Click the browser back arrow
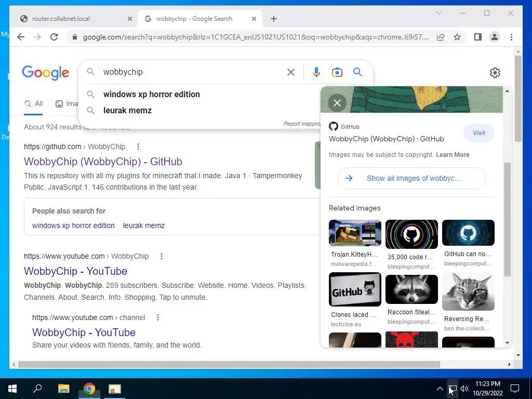 [x=21, y=37]
